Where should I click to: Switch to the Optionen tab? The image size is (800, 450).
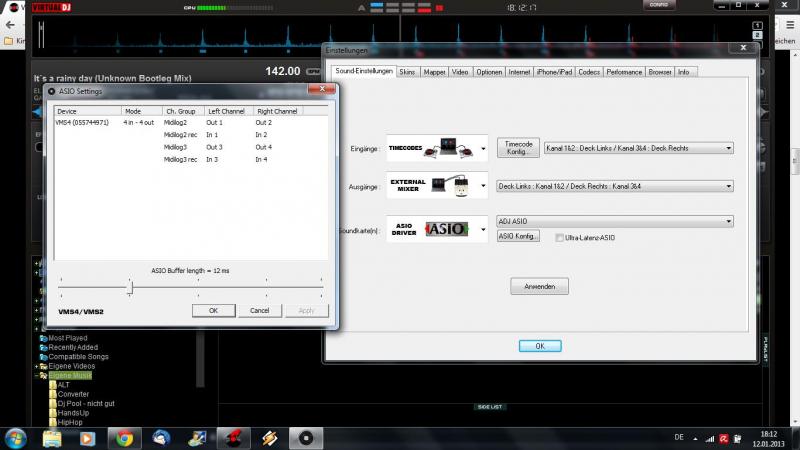(489, 72)
